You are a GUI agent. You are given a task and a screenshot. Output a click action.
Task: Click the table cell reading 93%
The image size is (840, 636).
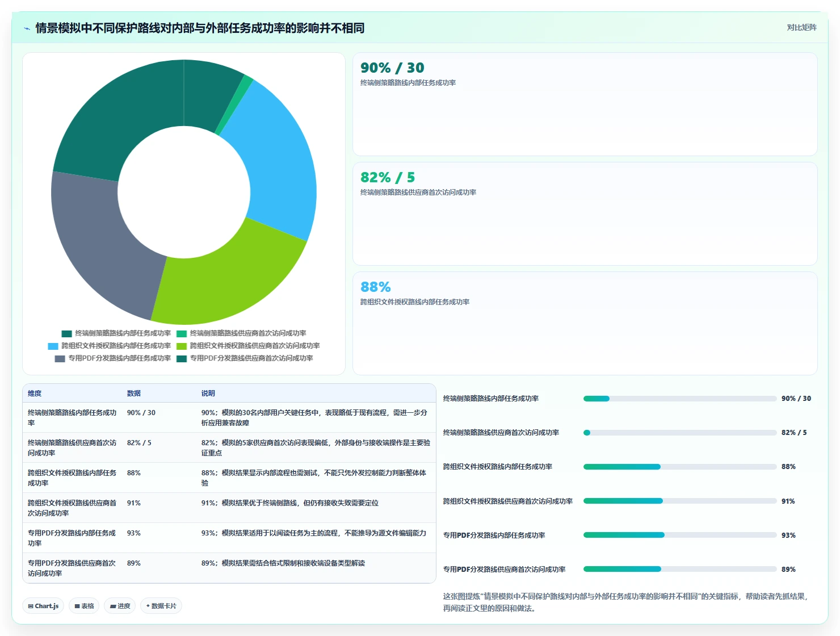coord(134,533)
